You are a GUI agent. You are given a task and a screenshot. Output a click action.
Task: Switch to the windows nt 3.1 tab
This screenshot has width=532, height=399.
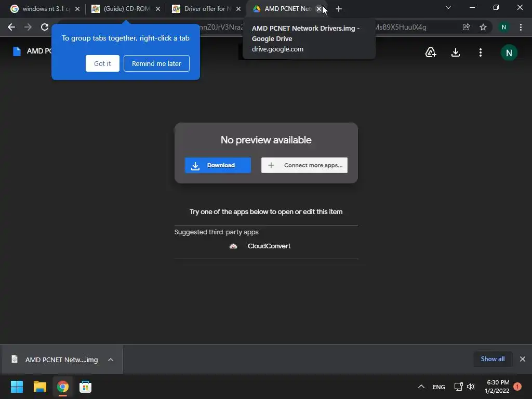[x=43, y=9]
